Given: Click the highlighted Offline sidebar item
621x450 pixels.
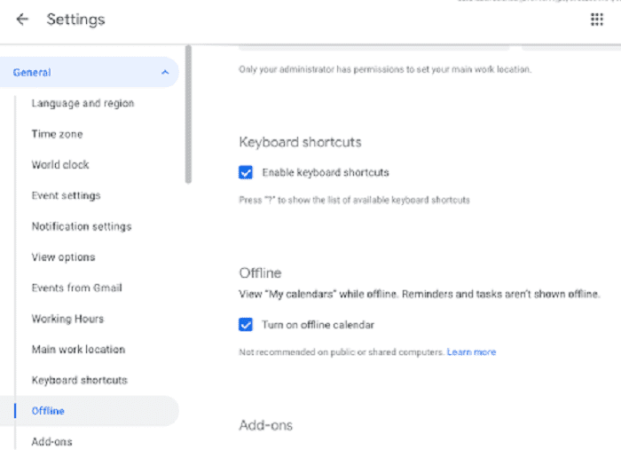Looking at the screenshot, I should click(x=89, y=411).
